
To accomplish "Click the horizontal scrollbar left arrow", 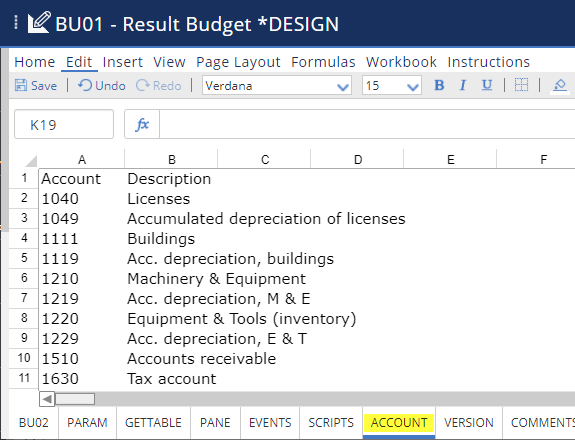I will click(47, 399).
